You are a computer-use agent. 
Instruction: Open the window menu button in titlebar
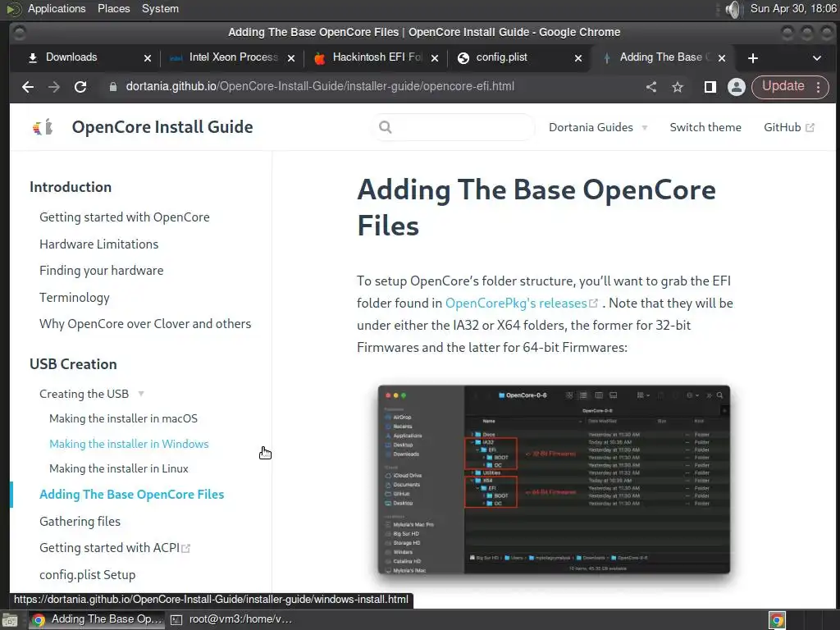[19, 33]
